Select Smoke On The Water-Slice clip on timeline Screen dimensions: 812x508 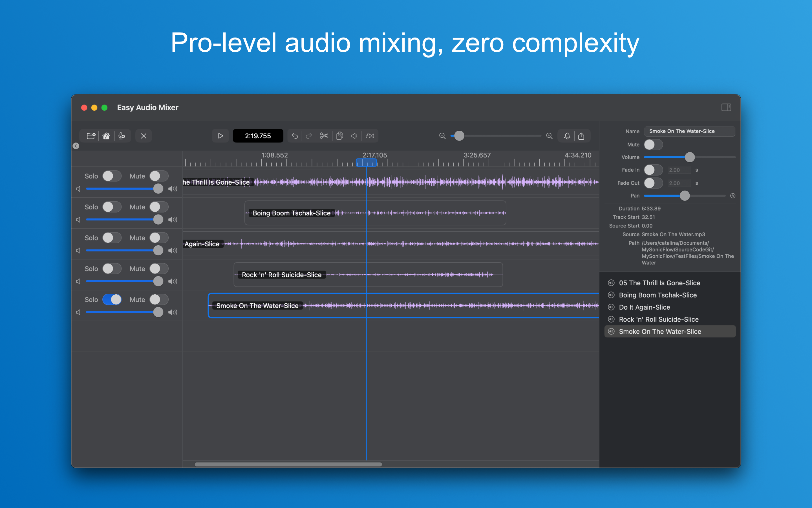pos(403,305)
